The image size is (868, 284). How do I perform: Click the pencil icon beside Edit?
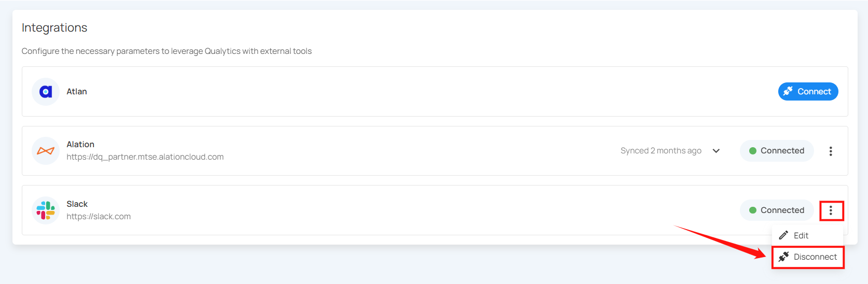pyautogui.click(x=783, y=235)
